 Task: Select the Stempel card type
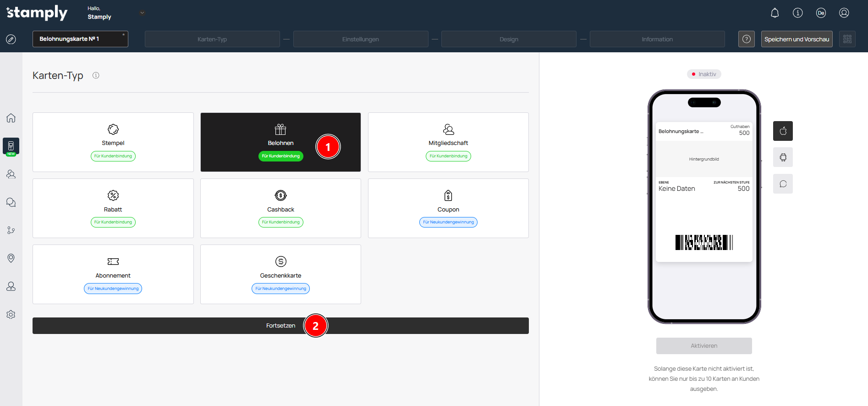tap(113, 142)
